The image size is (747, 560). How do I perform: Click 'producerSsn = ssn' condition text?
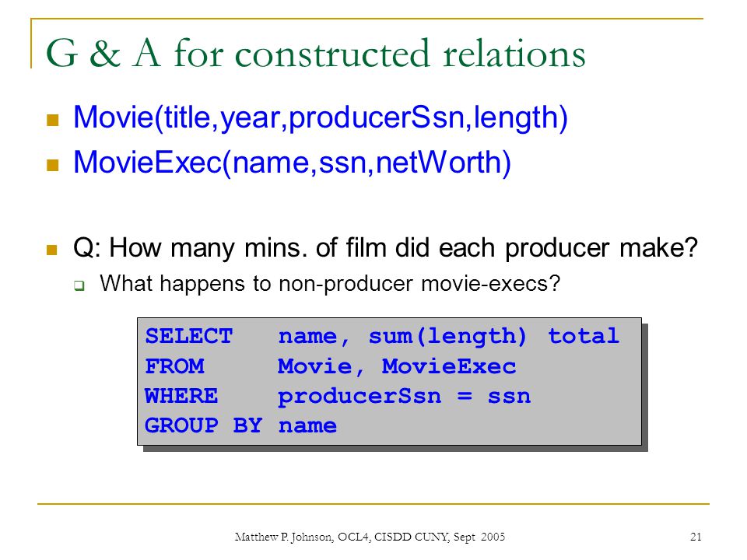pyautogui.click(x=404, y=397)
